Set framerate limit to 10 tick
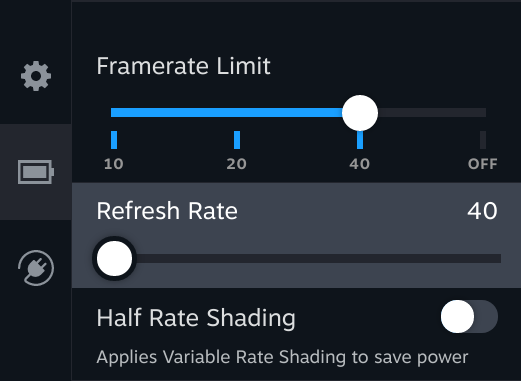 tap(114, 140)
